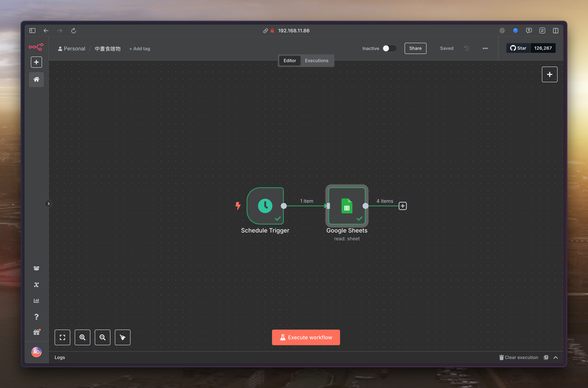
Task: Click the Schedule Trigger clock node
Action: (x=265, y=206)
